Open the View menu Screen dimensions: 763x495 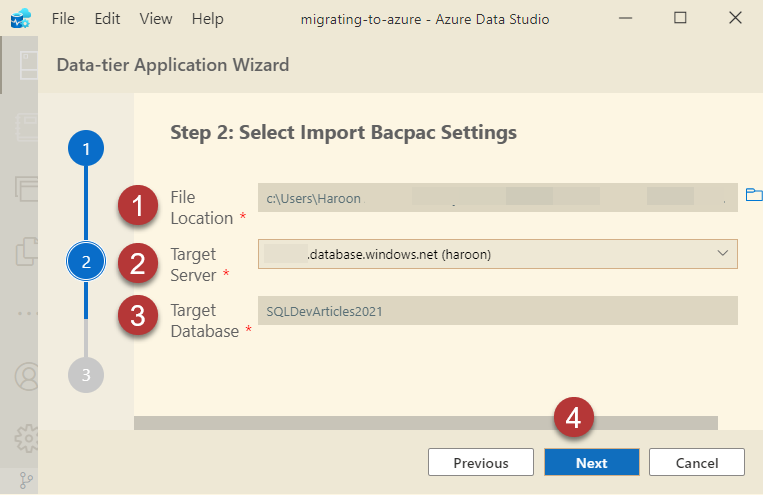155,18
